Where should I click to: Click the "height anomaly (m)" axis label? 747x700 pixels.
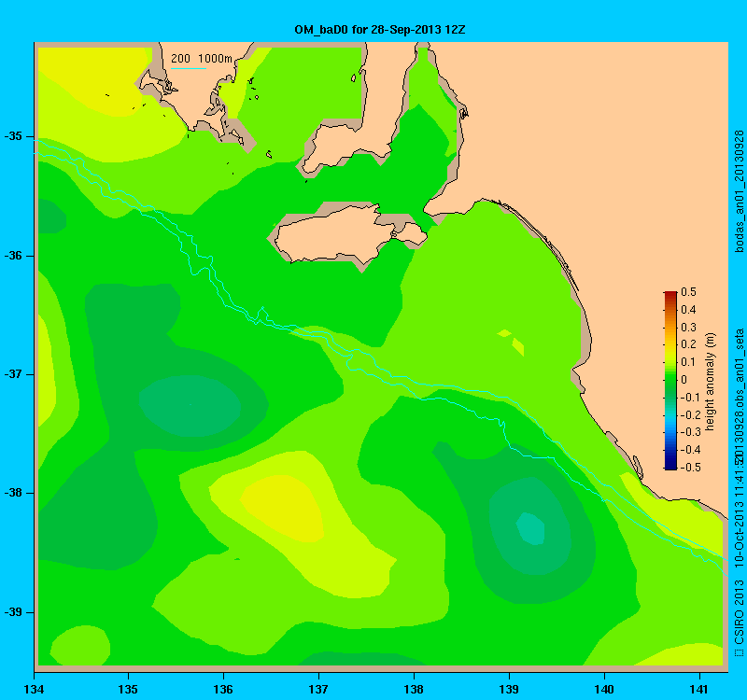(x=711, y=382)
